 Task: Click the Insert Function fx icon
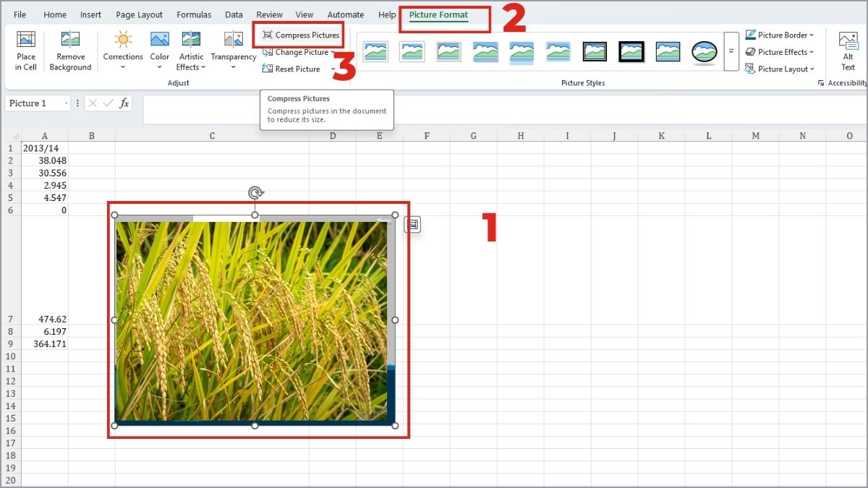(124, 103)
